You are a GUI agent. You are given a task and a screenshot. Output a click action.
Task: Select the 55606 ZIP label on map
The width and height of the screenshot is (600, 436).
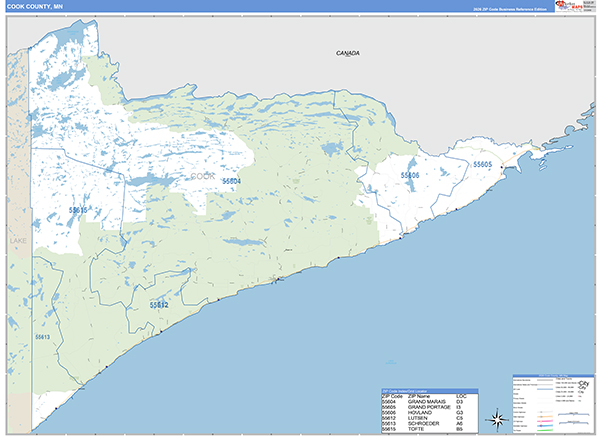pos(409,174)
